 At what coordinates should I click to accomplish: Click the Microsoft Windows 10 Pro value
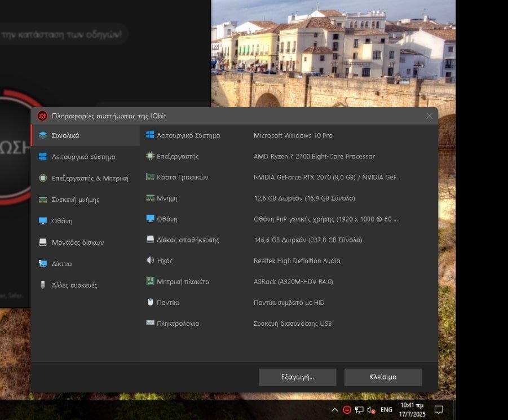point(293,135)
